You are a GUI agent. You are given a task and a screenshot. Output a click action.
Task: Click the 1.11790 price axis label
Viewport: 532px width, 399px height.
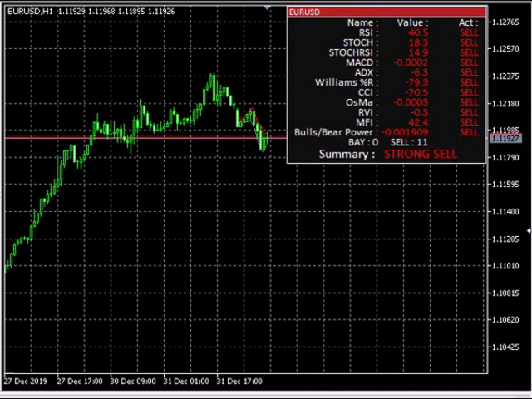(505, 157)
